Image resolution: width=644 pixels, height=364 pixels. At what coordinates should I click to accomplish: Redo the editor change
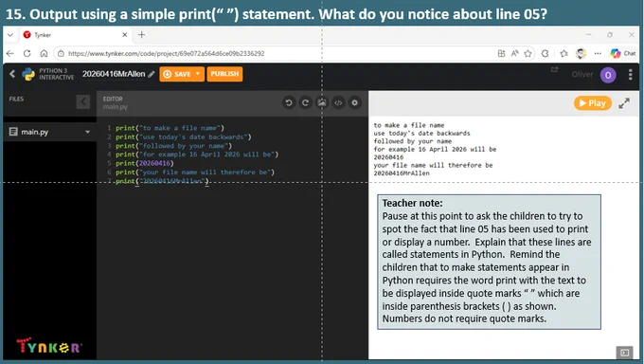(305, 102)
